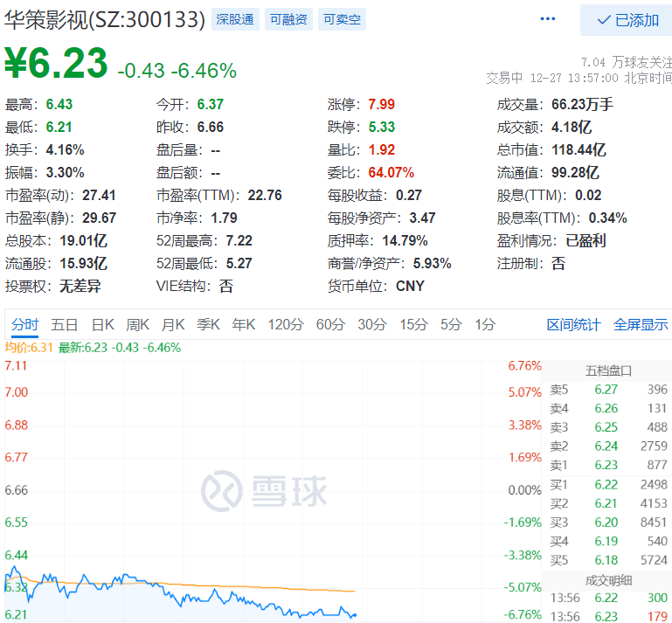The width and height of the screenshot is (672, 623).
Task: Click the 跌停 value 5.33
Action: (x=381, y=127)
